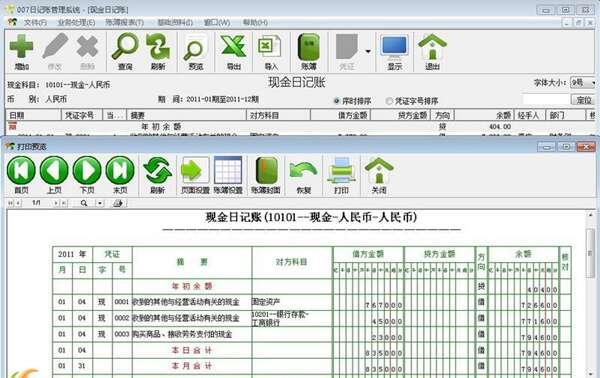Click small first-page arrow in preview bar
Screen dimensions: 600x378
[x=10, y=203]
